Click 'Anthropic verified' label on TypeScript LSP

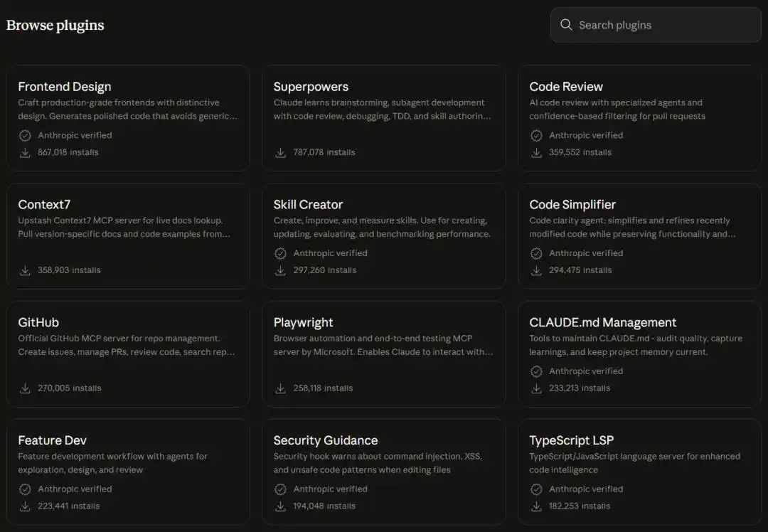coord(586,489)
